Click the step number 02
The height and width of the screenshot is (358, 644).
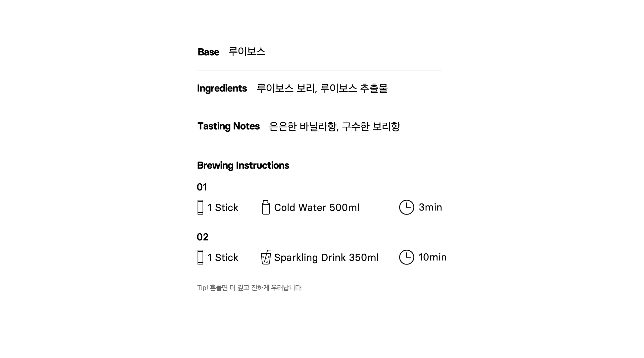[x=203, y=237]
